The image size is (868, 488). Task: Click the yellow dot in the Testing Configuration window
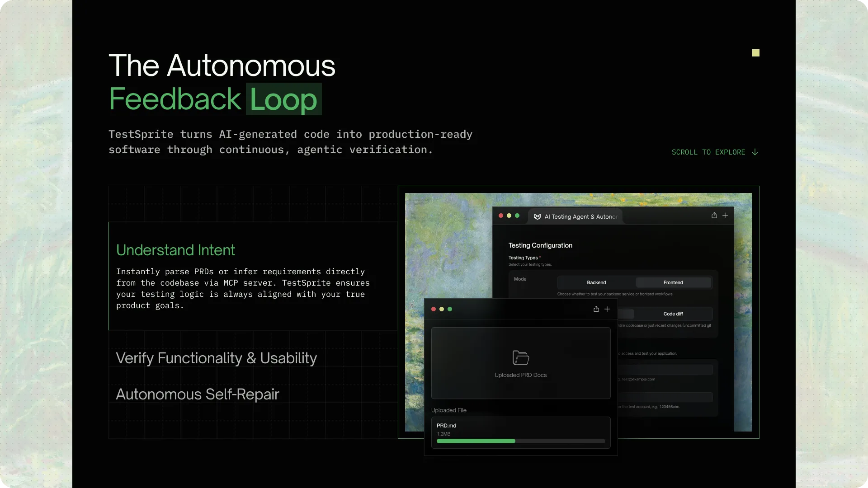(x=509, y=216)
